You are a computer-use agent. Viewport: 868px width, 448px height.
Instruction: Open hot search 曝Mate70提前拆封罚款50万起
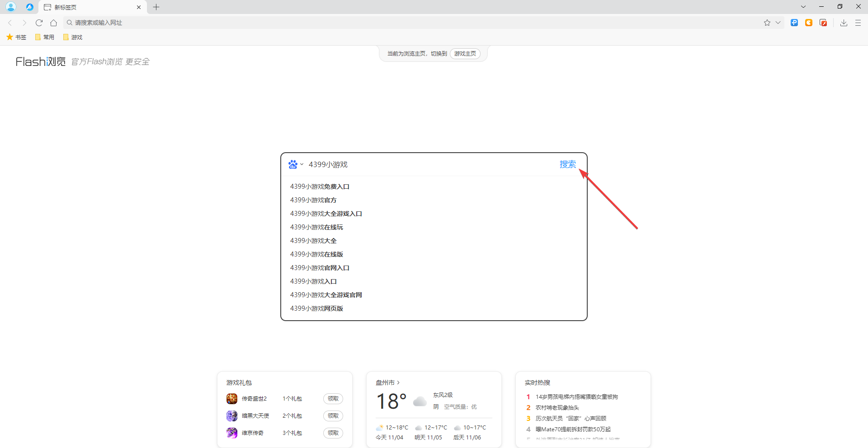click(x=573, y=429)
